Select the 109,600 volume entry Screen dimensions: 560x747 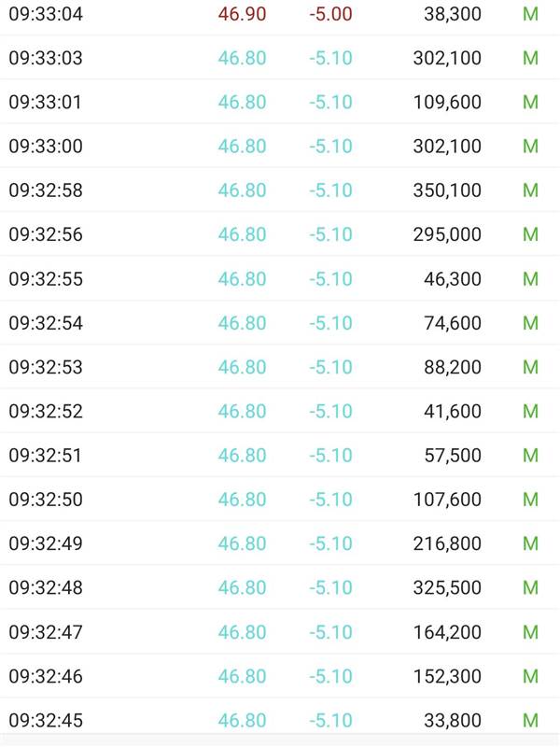(x=447, y=103)
